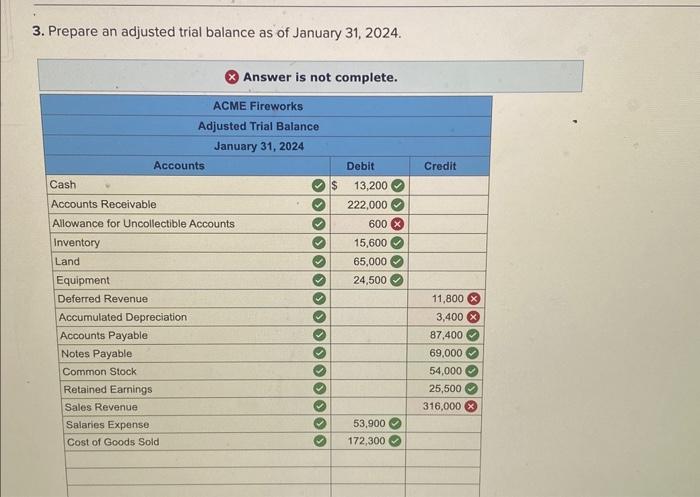
Task: Click the green check beside 24,500 debit value
Action: tap(396, 280)
